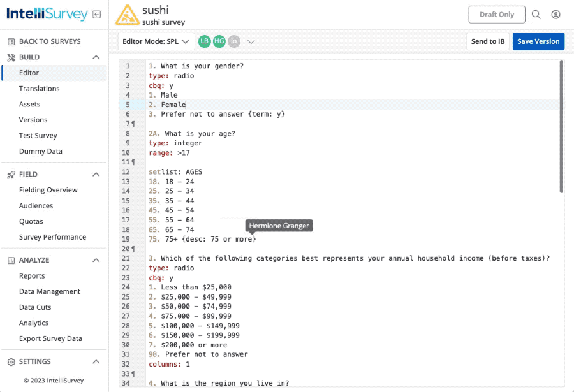The width and height of the screenshot is (574, 392).
Task: Select Editor in the sidebar
Action: click(x=54, y=73)
